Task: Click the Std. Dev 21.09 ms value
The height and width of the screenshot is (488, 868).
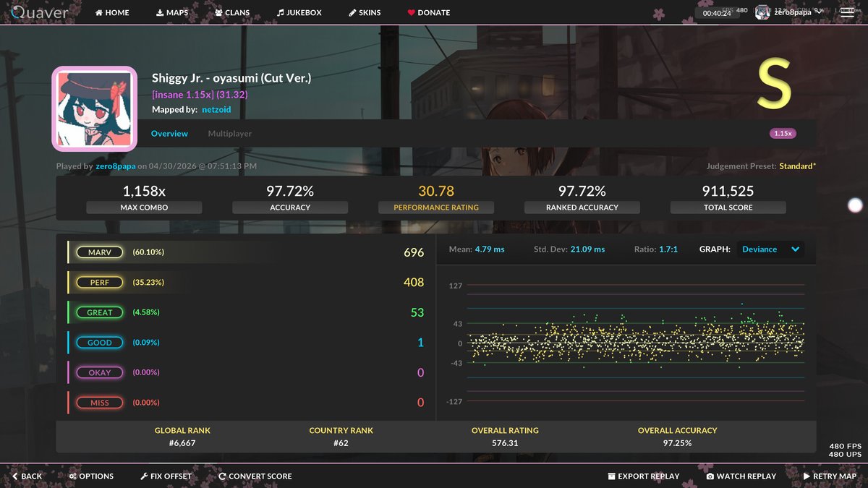Action: (588, 249)
